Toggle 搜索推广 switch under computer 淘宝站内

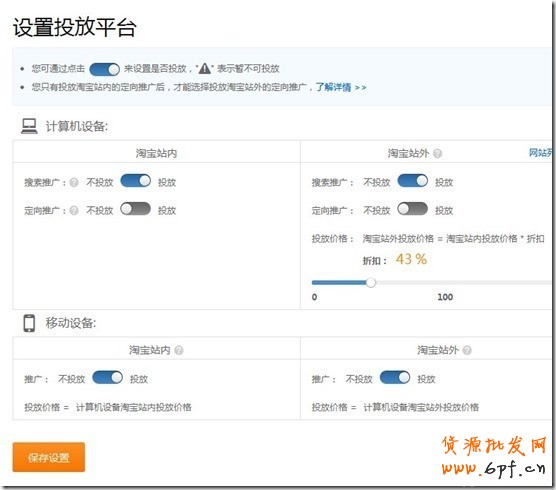136,181
